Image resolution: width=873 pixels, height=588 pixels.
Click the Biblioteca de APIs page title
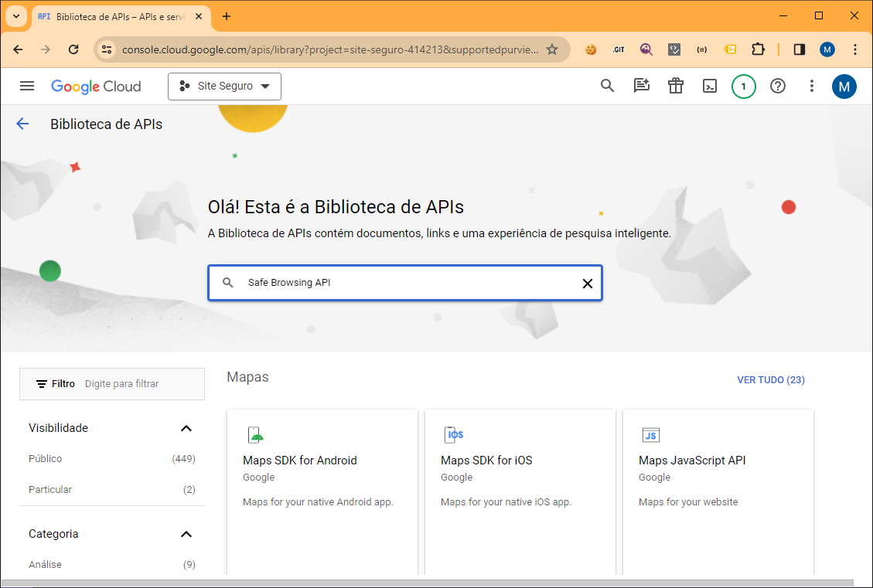[107, 124]
